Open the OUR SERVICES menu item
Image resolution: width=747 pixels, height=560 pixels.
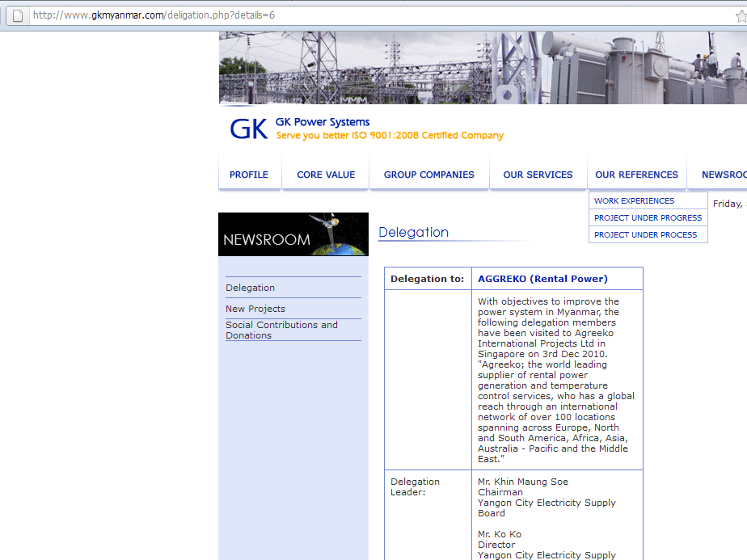tap(538, 175)
